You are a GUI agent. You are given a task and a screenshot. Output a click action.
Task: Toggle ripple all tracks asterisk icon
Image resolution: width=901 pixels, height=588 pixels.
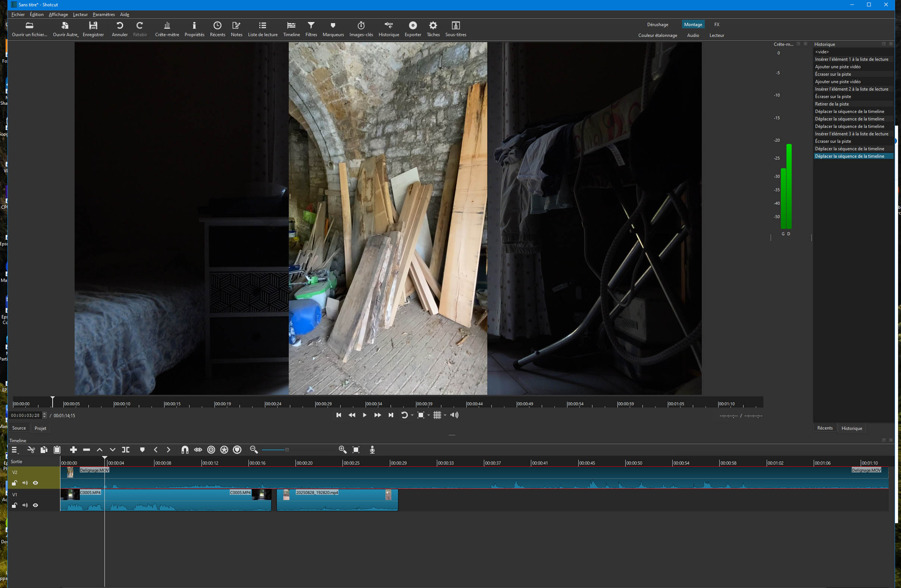pos(224,450)
